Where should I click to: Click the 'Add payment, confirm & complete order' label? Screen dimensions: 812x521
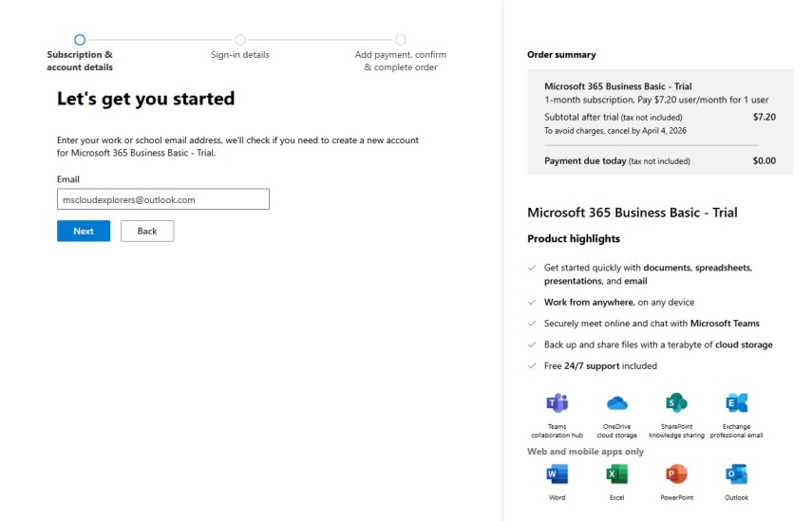point(401,61)
